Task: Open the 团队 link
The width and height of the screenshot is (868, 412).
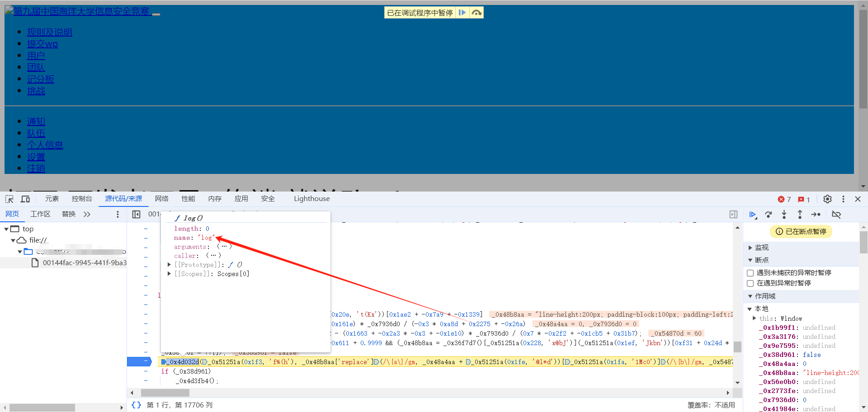Action: 36,67
